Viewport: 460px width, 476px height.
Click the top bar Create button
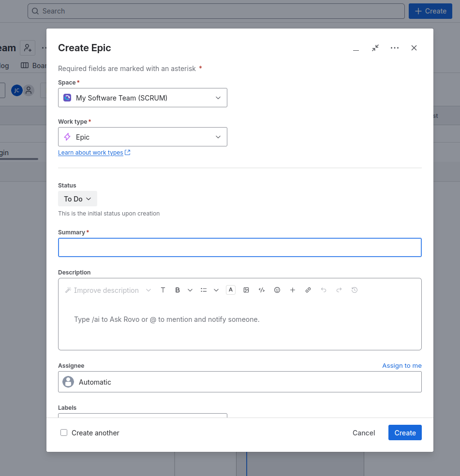coord(430,11)
